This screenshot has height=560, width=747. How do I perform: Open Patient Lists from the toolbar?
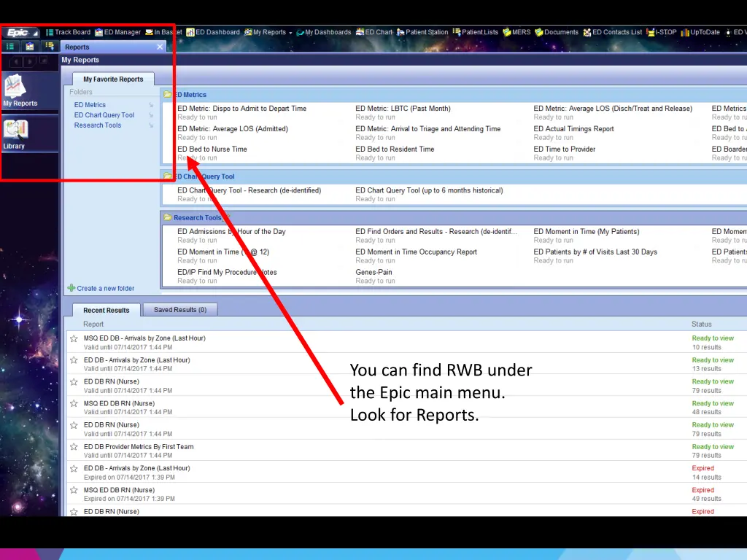(475, 32)
